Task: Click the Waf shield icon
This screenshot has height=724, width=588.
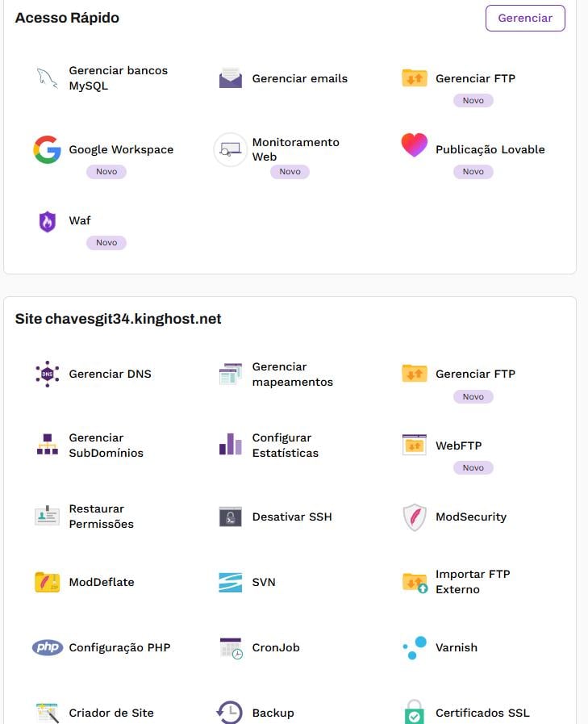Action: [x=48, y=221]
